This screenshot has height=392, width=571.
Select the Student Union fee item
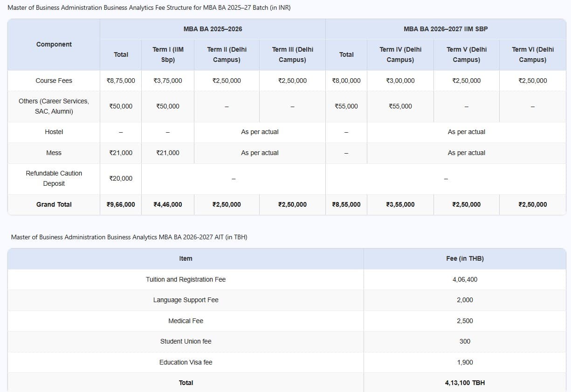point(186,341)
